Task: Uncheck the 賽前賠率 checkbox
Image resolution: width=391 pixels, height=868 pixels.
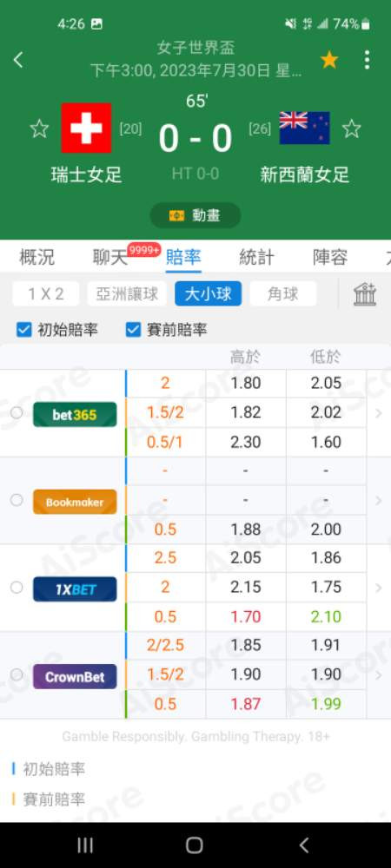Action: coord(134,331)
